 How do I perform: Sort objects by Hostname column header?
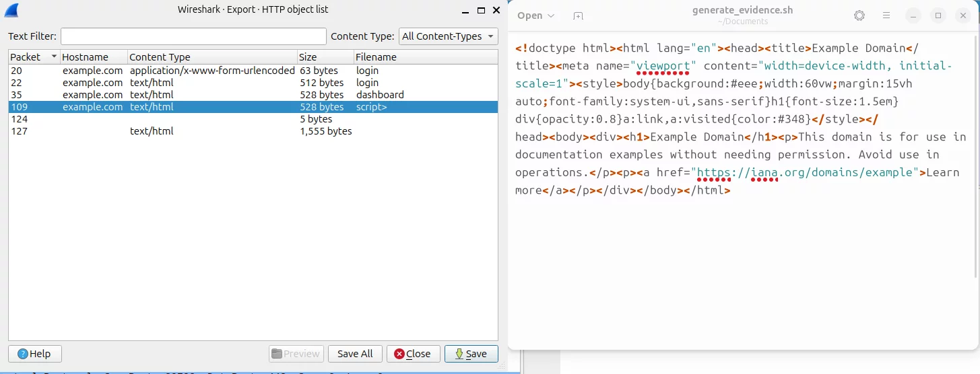coord(94,57)
